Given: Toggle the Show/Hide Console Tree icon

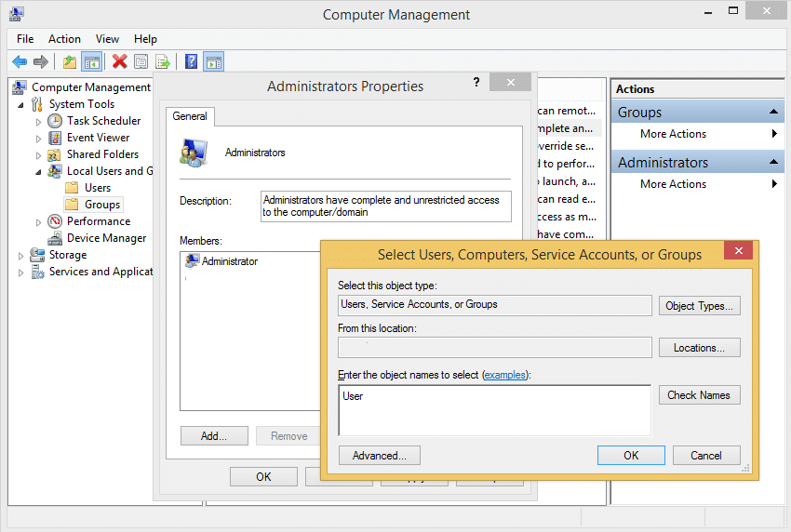Looking at the screenshot, I should pyautogui.click(x=92, y=62).
